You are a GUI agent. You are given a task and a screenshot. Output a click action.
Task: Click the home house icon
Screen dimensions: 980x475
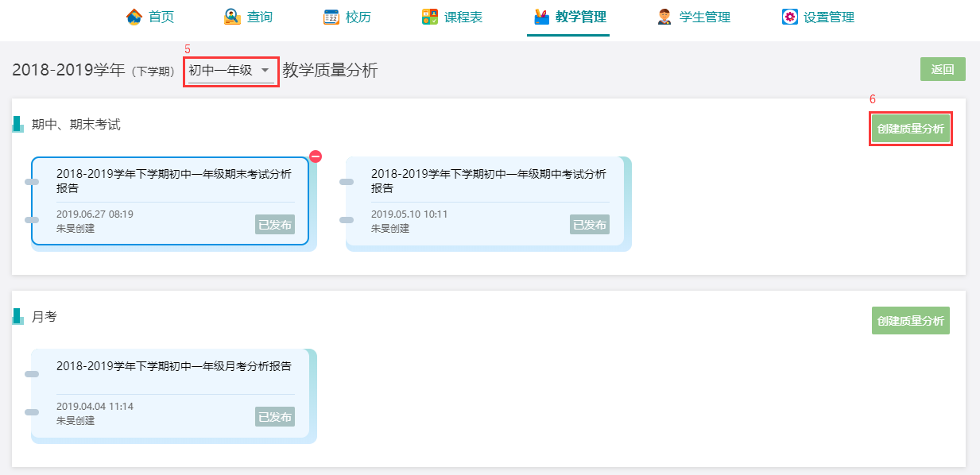134,17
